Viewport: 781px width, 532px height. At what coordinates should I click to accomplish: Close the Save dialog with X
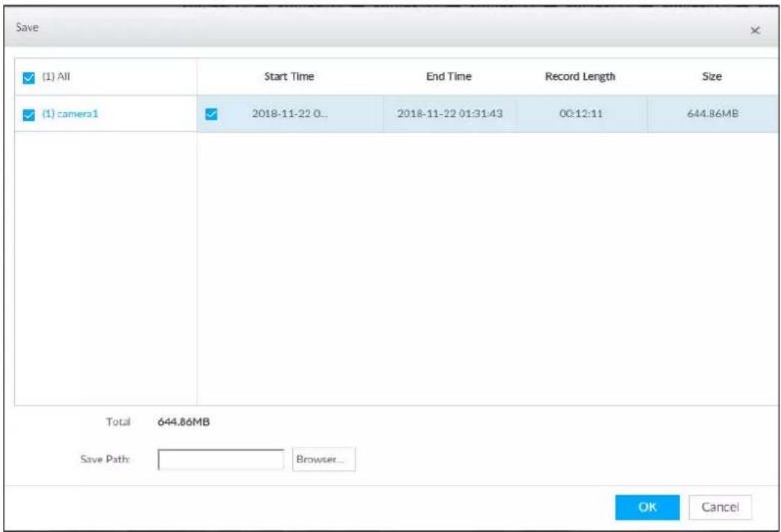(x=755, y=31)
